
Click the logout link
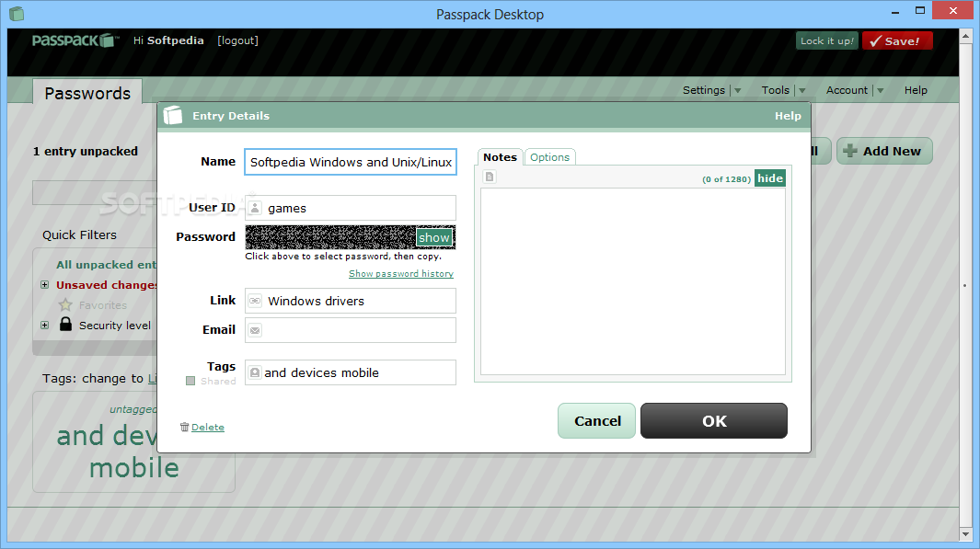(237, 40)
